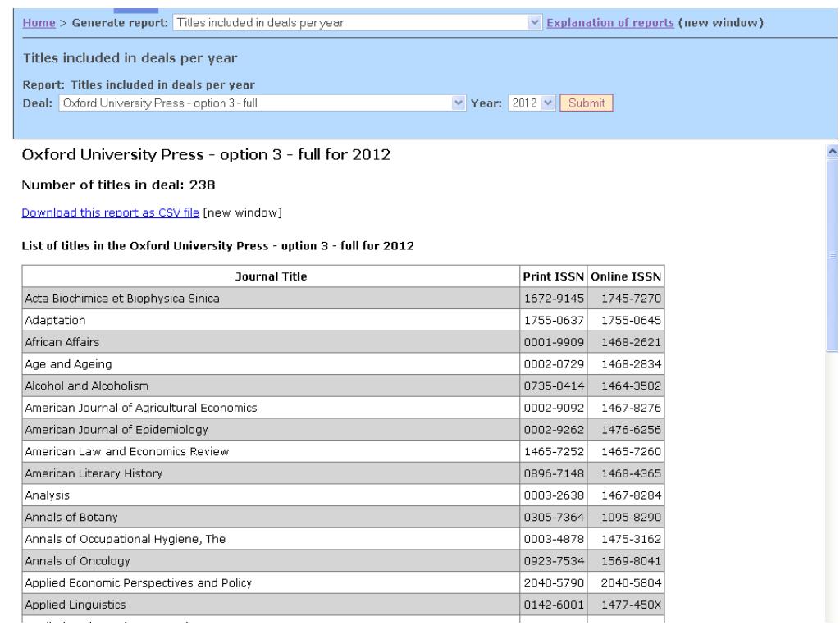Select 'Applied Economic Perspectives and Policy'
Viewport: 840px width, 630px height.
[x=138, y=583]
